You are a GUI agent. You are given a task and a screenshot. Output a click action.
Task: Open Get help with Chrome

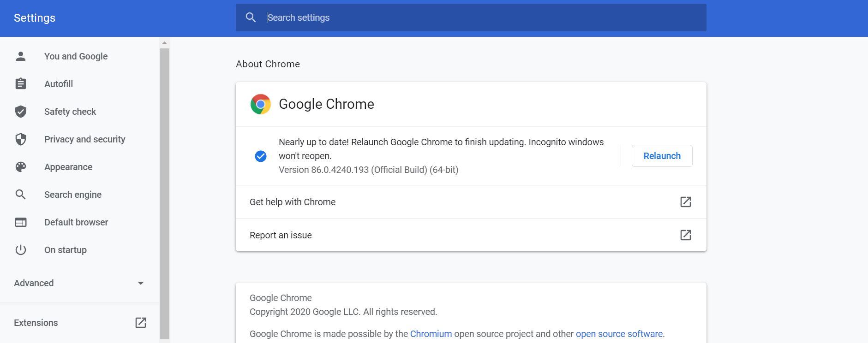471,202
